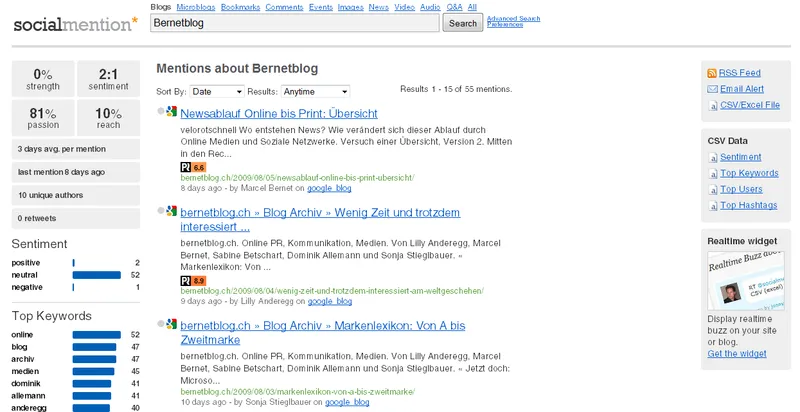Open the Get the widget link
Viewport: 800px width, 412px height.
[737, 354]
